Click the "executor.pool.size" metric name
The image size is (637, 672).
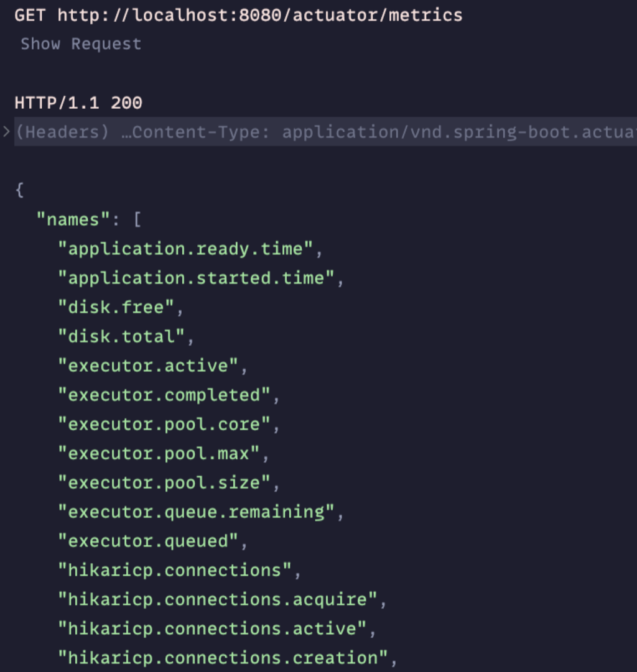tap(164, 482)
